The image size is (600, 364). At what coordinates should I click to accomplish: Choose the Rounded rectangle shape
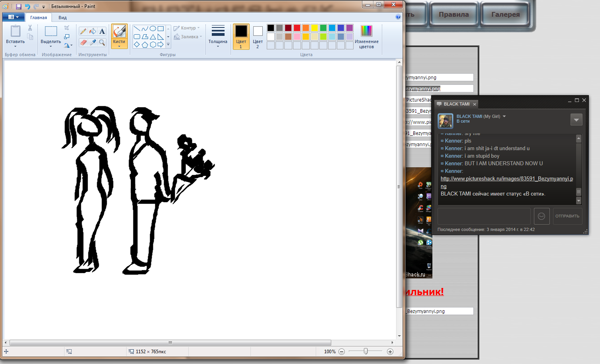137,37
